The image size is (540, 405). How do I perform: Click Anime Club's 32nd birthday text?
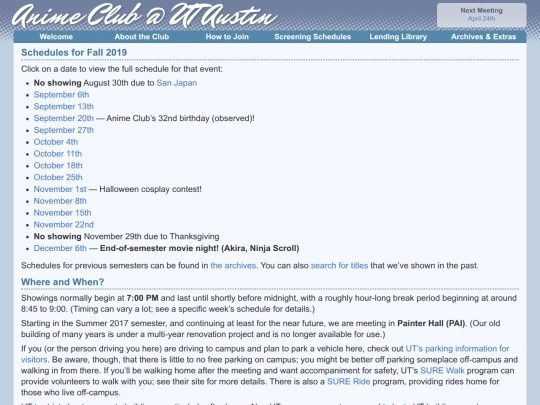click(x=180, y=118)
